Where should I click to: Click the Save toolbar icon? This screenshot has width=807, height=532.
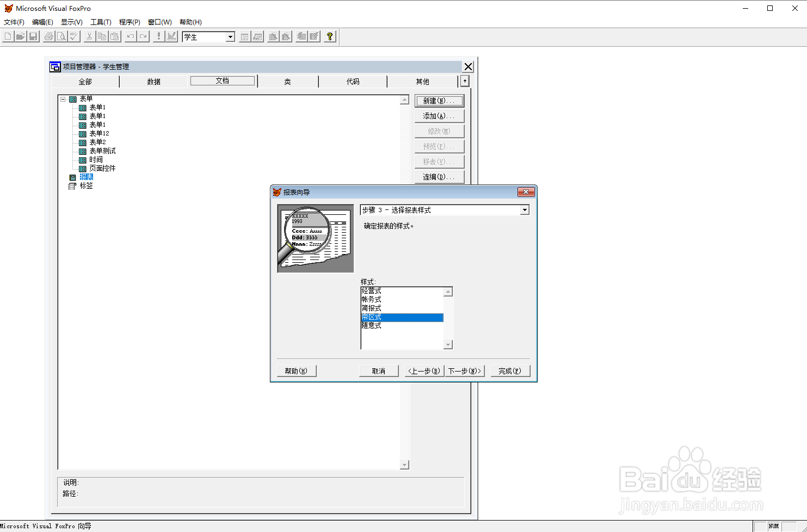coord(33,36)
